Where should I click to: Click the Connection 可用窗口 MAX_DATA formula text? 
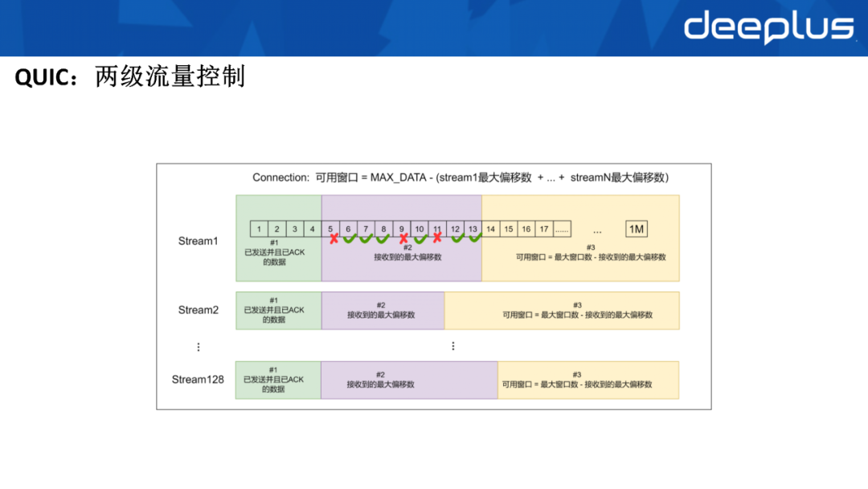pos(461,177)
